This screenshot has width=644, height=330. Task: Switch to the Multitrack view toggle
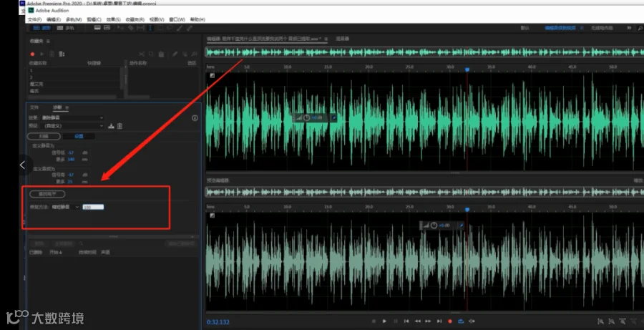[x=66, y=28]
